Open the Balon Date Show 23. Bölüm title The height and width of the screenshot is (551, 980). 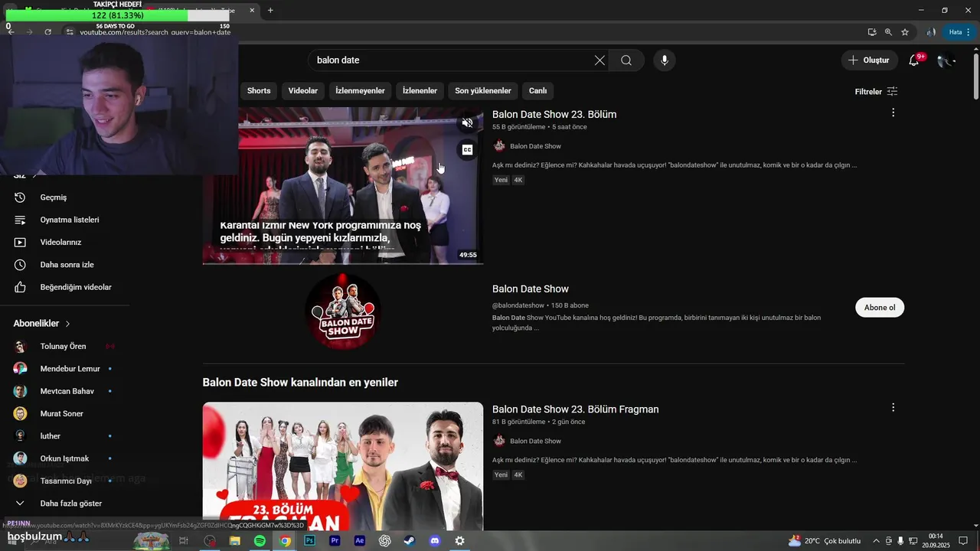tap(554, 115)
